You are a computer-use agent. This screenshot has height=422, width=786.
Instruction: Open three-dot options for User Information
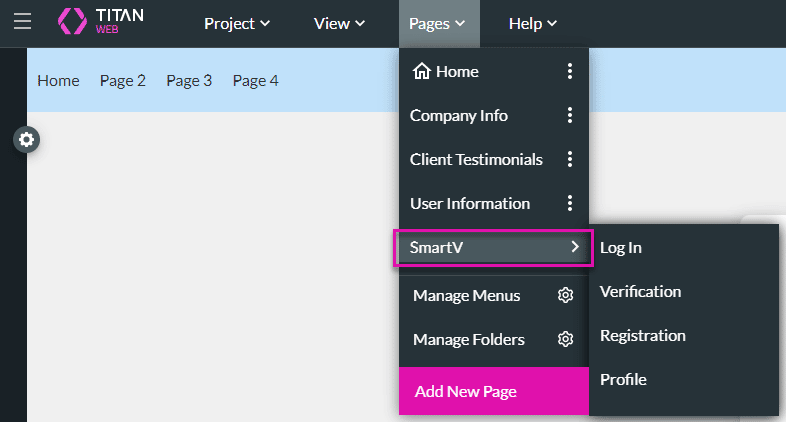coord(569,203)
